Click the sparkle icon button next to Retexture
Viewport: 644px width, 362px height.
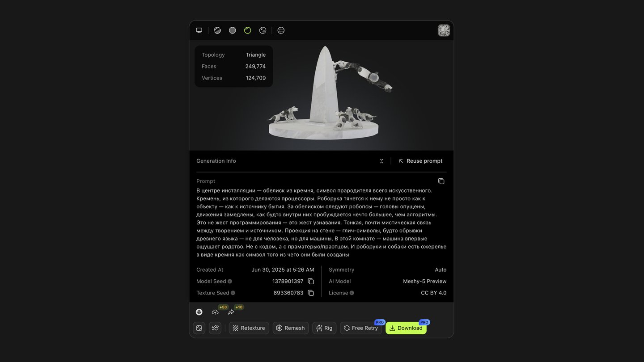click(215, 328)
